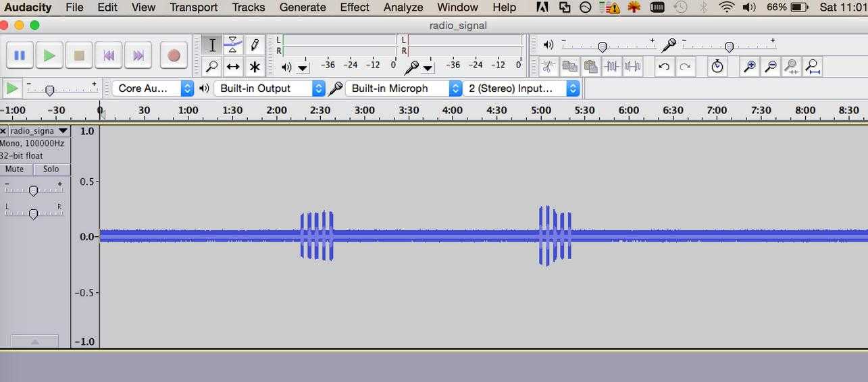Image resolution: width=868 pixels, height=382 pixels.
Task: Click the Trim audio icon
Action: (611, 66)
